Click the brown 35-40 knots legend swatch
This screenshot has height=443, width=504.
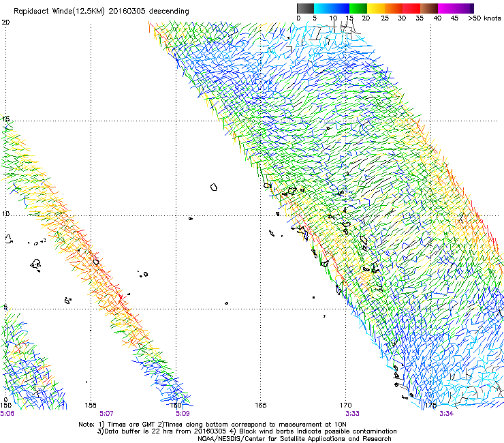[x=429, y=8]
